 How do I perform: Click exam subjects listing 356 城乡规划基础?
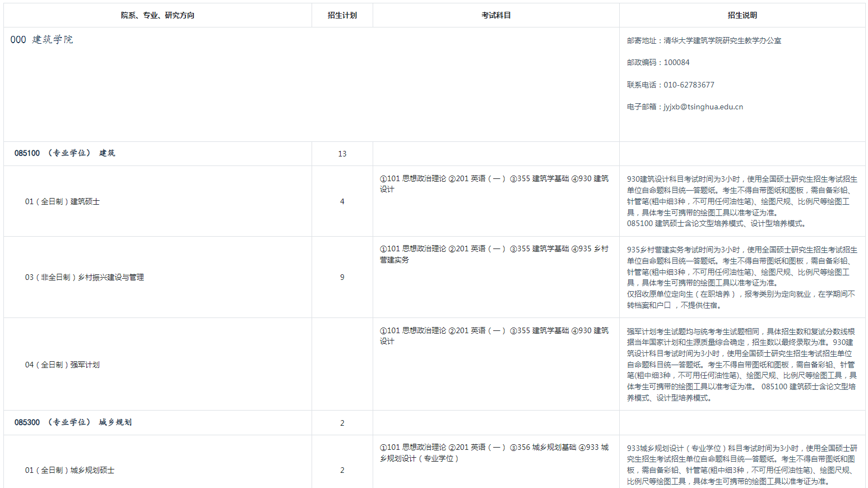pyautogui.click(x=494, y=453)
